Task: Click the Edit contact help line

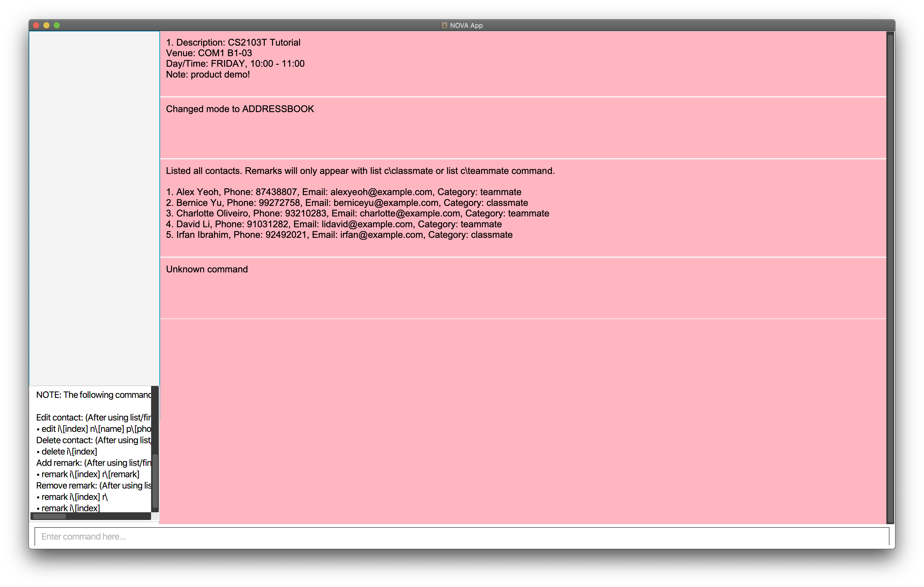Action: (x=93, y=417)
